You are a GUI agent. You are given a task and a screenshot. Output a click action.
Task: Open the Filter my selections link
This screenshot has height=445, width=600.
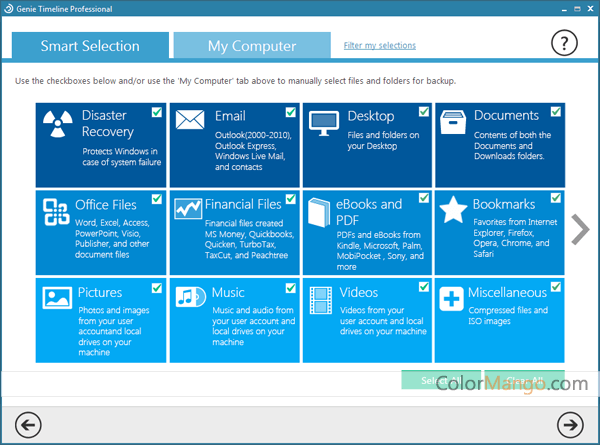coord(380,46)
